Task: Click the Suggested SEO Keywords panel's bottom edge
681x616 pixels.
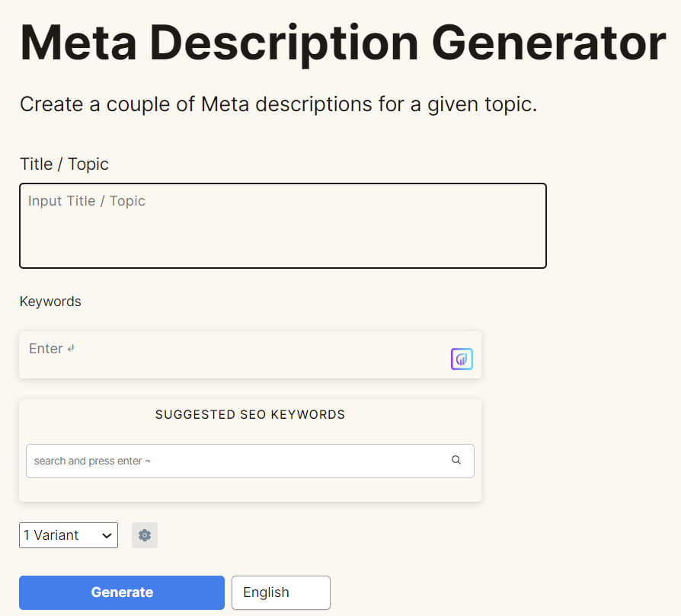Action: click(250, 500)
